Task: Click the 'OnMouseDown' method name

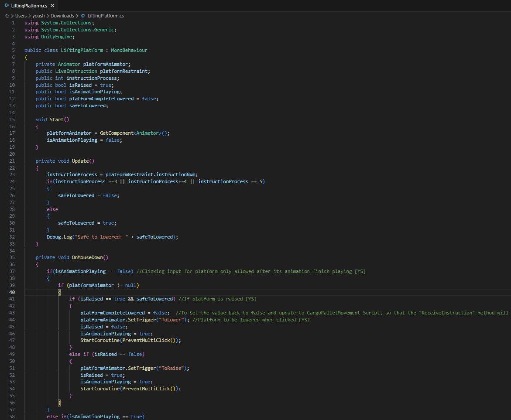Action: click(87, 257)
